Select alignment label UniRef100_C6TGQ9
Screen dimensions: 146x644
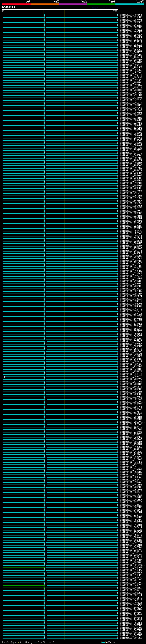coord(131,93)
